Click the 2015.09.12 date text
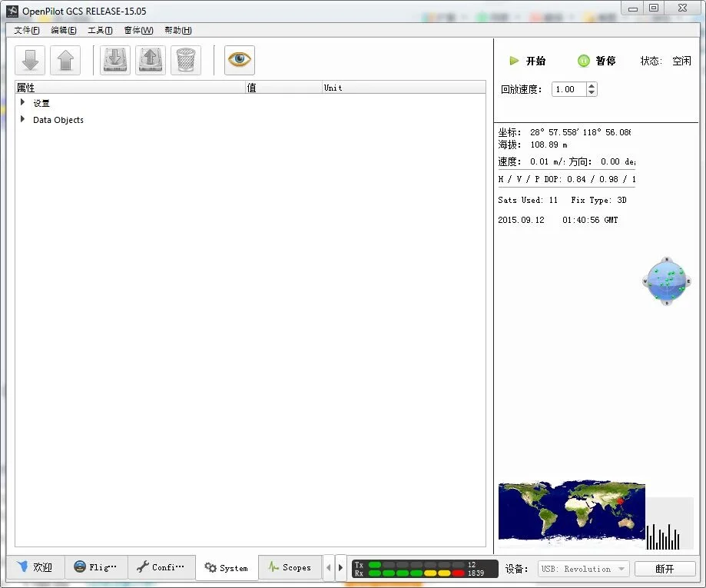Viewport: 706px width, 588px height. [521, 220]
